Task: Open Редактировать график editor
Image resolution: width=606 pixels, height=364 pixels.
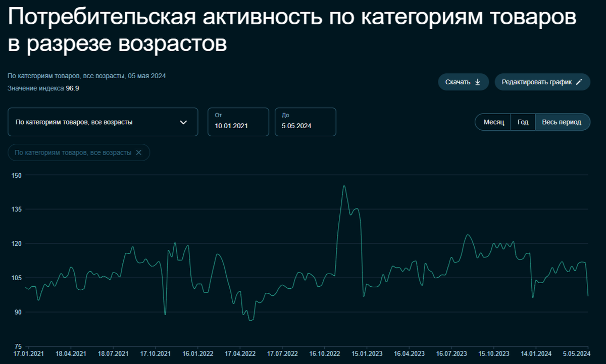Action: (542, 82)
